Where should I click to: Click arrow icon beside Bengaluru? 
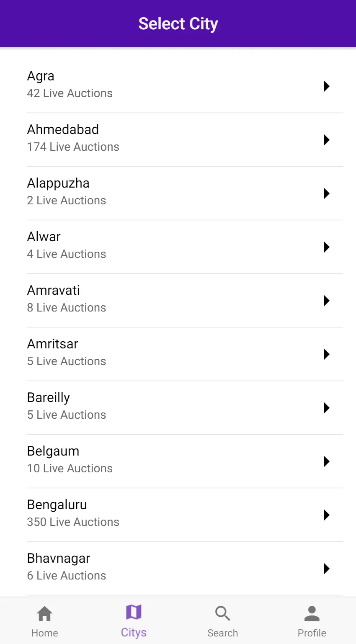(327, 515)
